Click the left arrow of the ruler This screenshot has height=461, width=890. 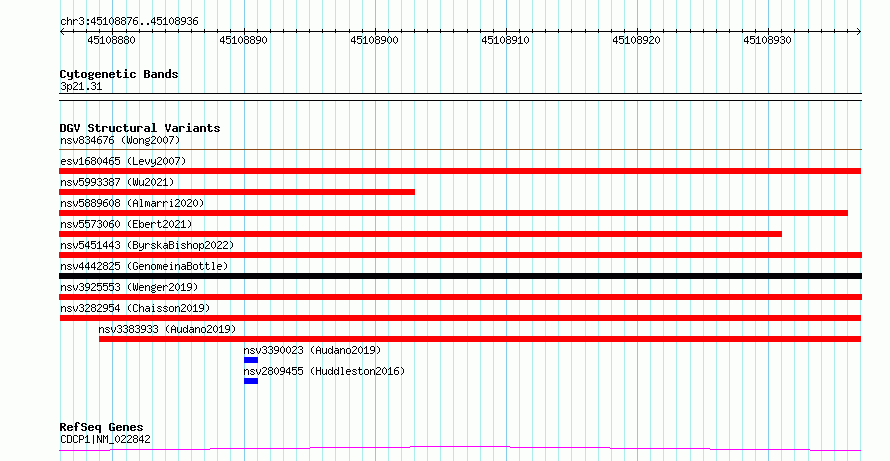point(62,32)
